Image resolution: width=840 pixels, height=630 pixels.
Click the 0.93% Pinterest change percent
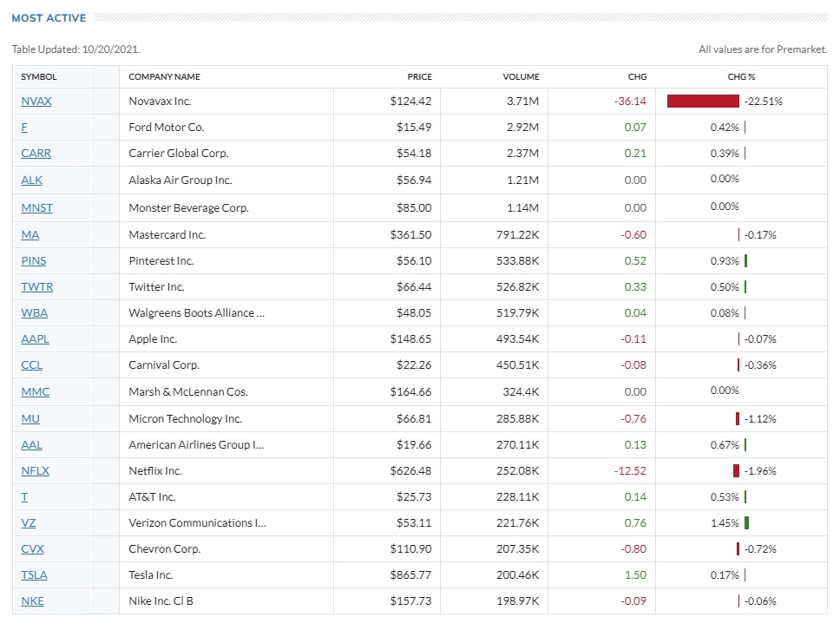click(725, 261)
